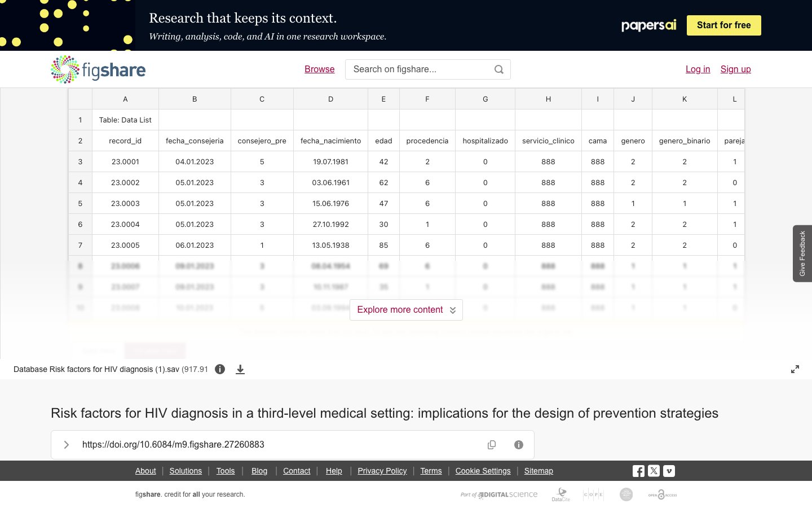Click the COPE logo
Image resolution: width=812 pixels, height=508 pixels.
point(593,494)
